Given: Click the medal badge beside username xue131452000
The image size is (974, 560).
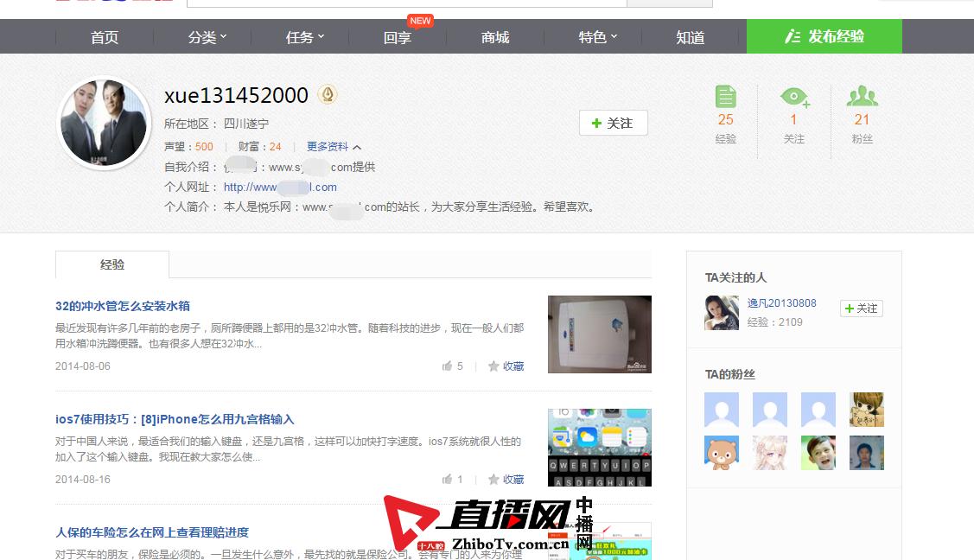Looking at the screenshot, I should click(x=327, y=95).
